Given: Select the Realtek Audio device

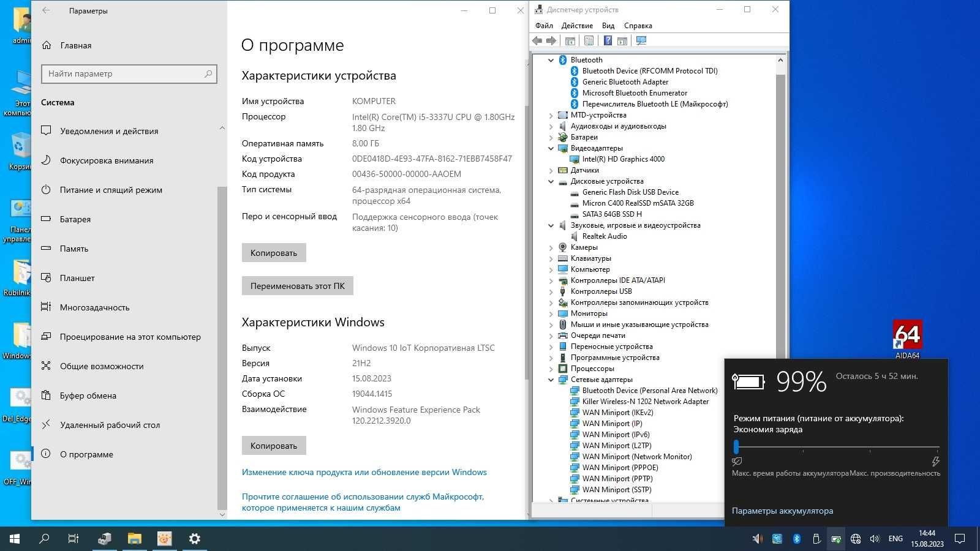Looking at the screenshot, I should (x=604, y=236).
